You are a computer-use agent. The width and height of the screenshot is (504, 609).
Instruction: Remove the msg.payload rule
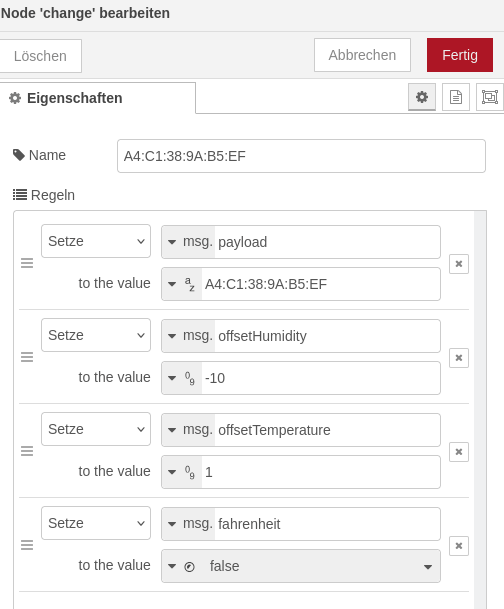[459, 264]
